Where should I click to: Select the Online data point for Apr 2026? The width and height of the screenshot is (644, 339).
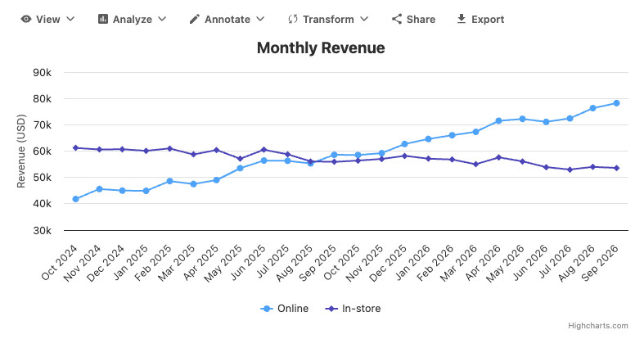pyautogui.click(x=498, y=121)
